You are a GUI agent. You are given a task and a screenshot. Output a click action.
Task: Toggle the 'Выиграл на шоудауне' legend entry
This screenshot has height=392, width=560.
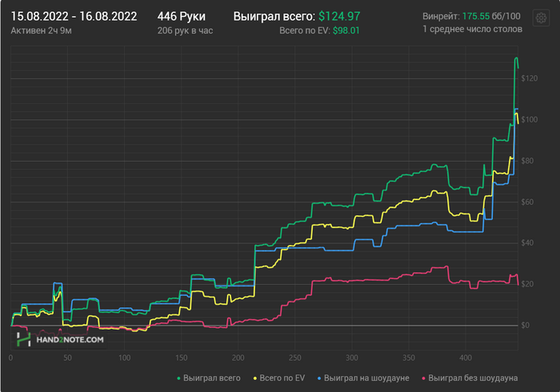point(363,378)
